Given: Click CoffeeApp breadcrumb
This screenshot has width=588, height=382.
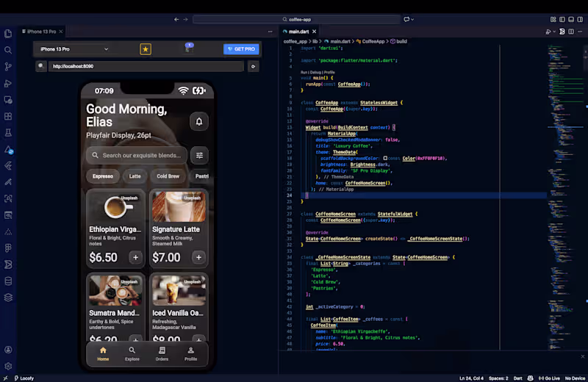Looking at the screenshot, I should tap(373, 41).
